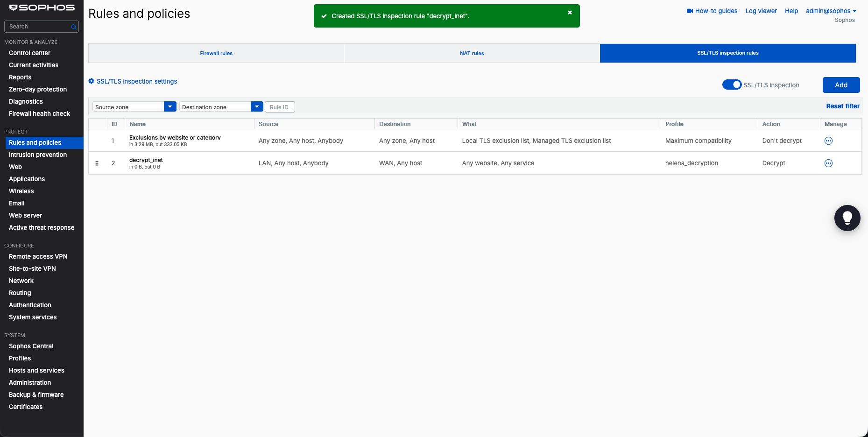This screenshot has width=868, height=437.
Task: Click the ID column header
Action: [x=114, y=124]
